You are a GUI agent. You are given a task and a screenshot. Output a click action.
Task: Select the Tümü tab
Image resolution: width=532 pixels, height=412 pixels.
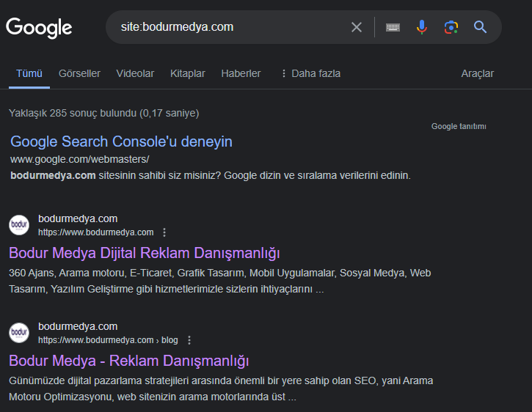[x=29, y=73]
